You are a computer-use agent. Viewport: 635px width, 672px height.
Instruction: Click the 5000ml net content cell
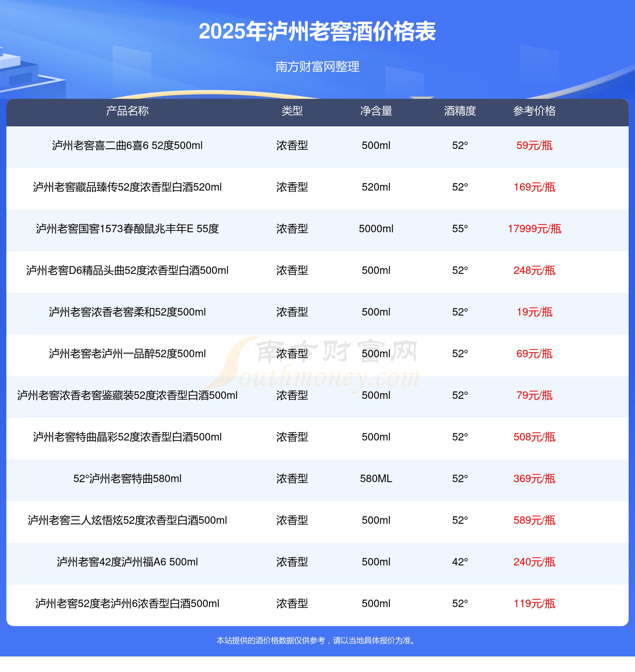click(376, 229)
